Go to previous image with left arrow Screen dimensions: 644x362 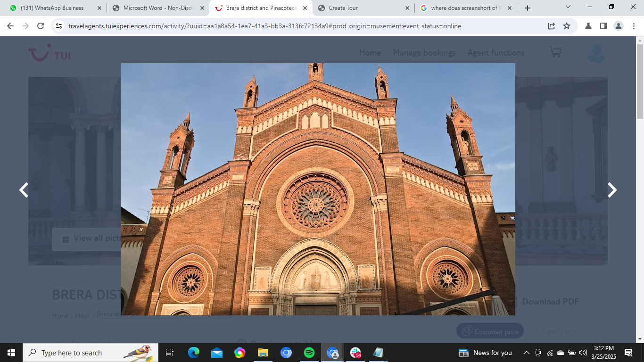point(24,190)
